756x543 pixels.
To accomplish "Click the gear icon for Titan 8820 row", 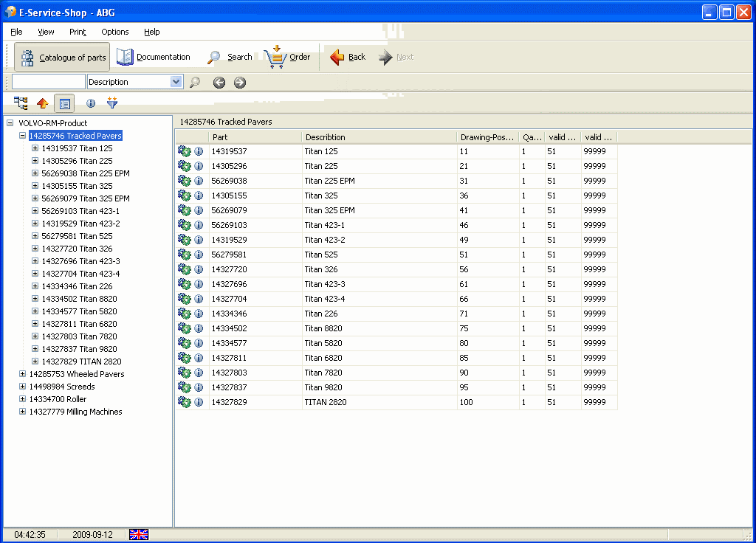I will coord(184,328).
